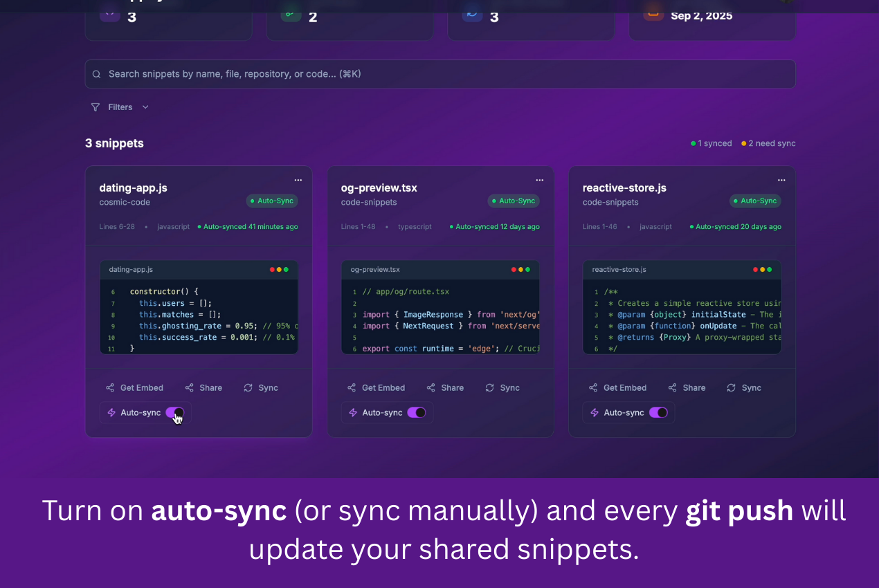Click the search magnifier icon
Viewport: 879px width, 588px height.
[x=97, y=74]
